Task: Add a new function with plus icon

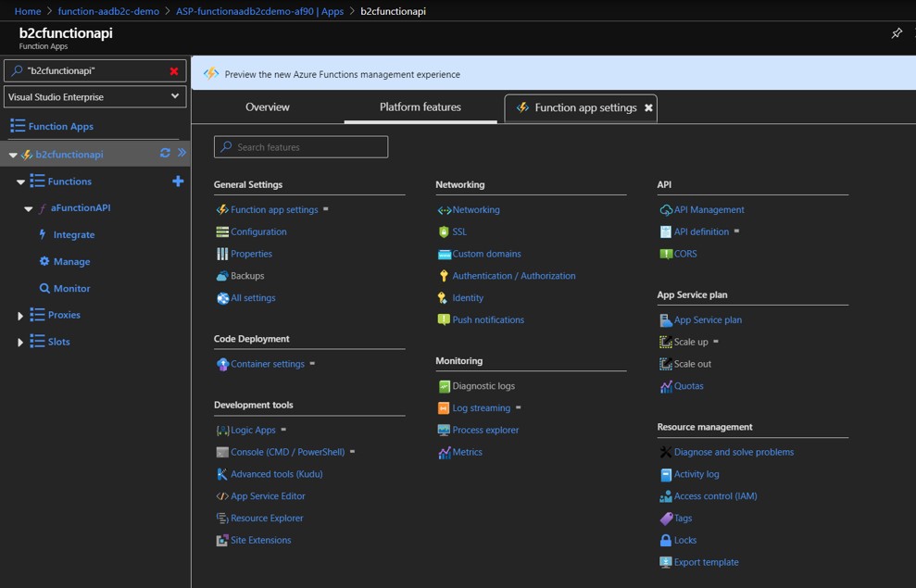Action: 178,181
